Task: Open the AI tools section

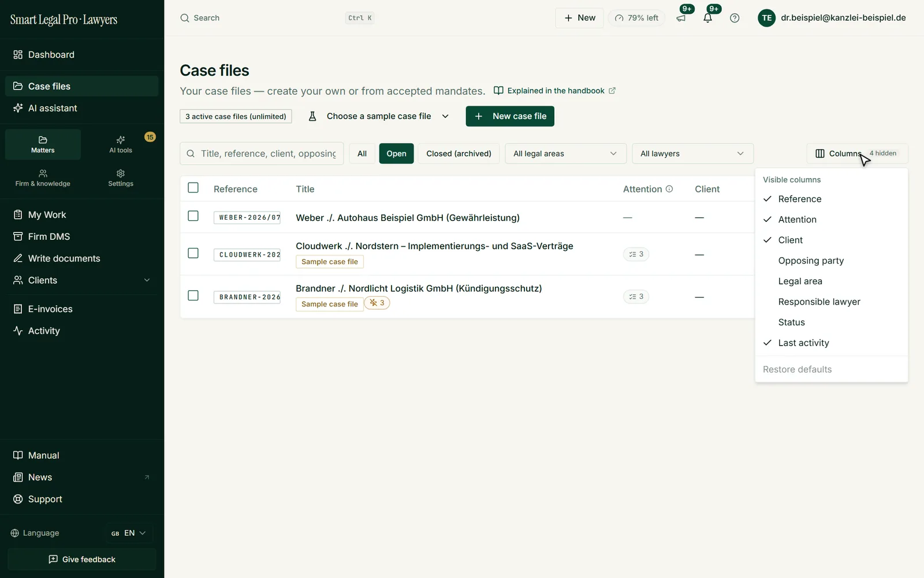Action: 121,144
